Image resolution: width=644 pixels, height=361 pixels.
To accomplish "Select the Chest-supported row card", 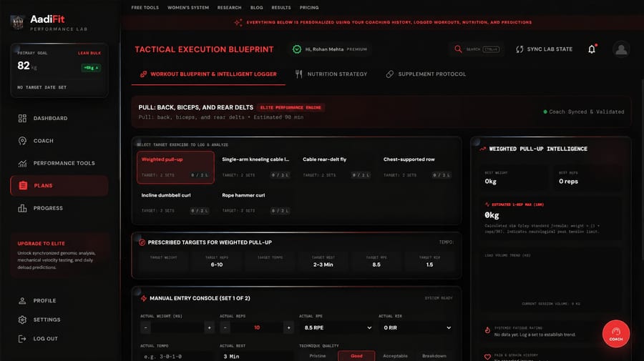I will pyautogui.click(x=417, y=167).
